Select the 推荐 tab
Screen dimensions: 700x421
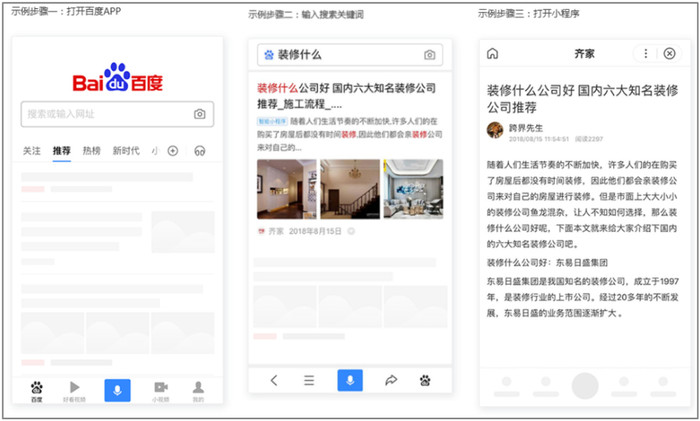62,151
